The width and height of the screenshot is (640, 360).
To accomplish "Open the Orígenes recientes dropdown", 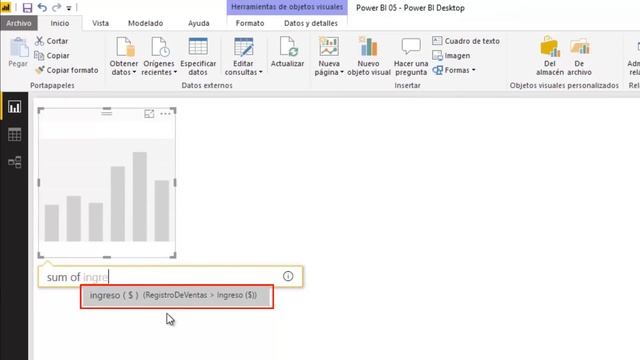I will pyautogui.click(x=159, y=56).
